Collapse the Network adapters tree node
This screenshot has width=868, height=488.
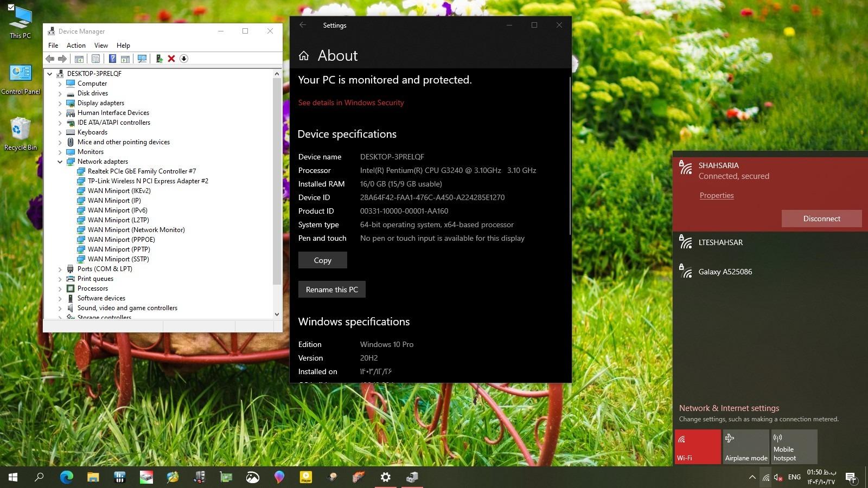(x=60, y=162)
